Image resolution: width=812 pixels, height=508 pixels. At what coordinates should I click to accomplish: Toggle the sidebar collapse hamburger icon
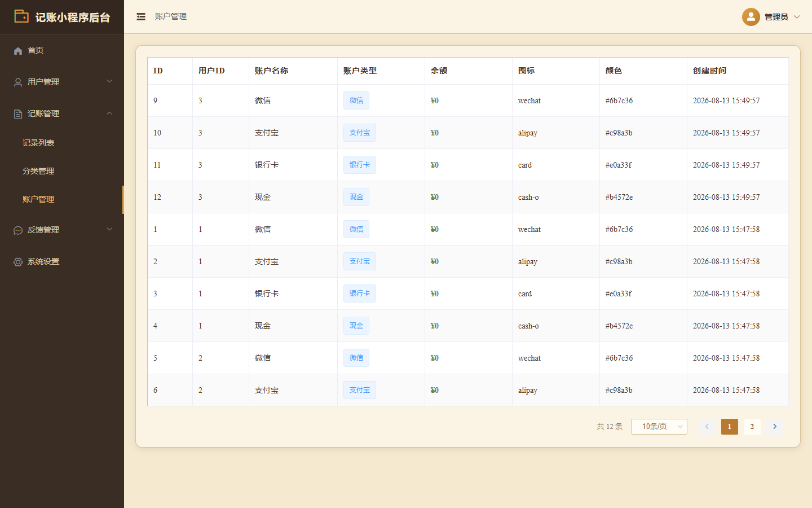(x=141, y=17)
